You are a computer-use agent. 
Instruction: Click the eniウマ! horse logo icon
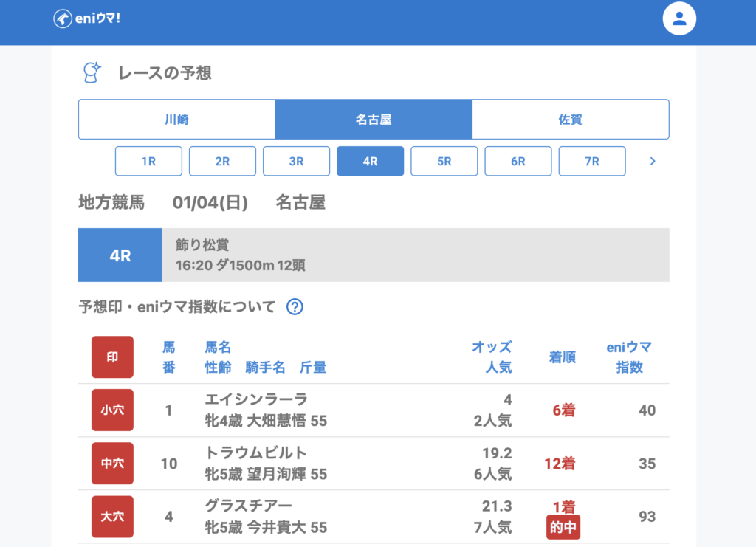63,19
